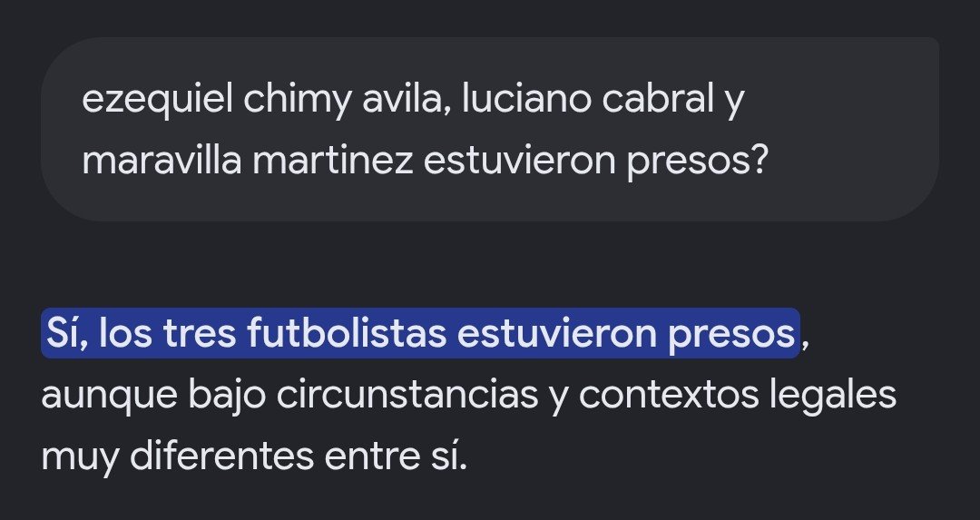The height and width of the screenshot is (520, 980).
Task: Click the user prompt message bubble
Action: pyautogui.click(x=489, y=129)
